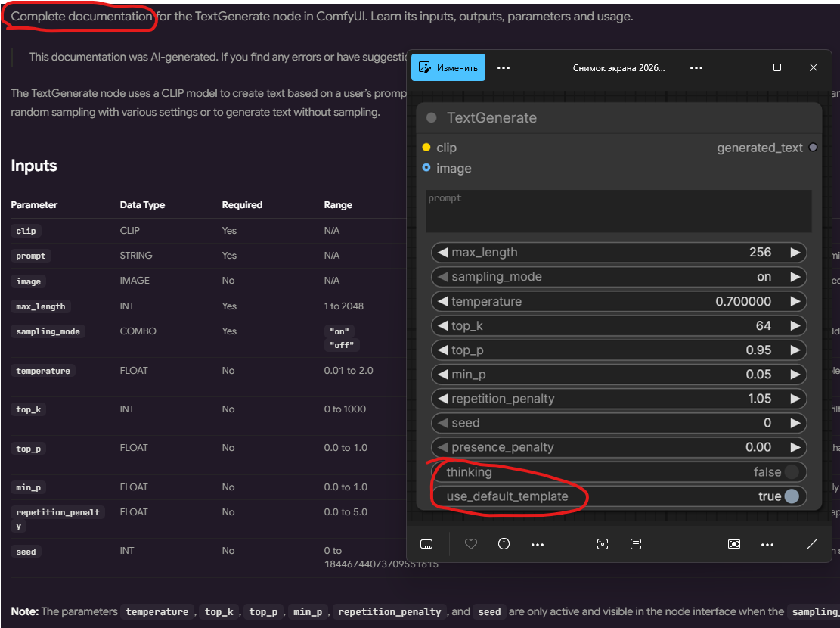Screen dimensions: 840x628
Task: Increase repetition_penalty with its right arrow
Action: tap(795, 399)
